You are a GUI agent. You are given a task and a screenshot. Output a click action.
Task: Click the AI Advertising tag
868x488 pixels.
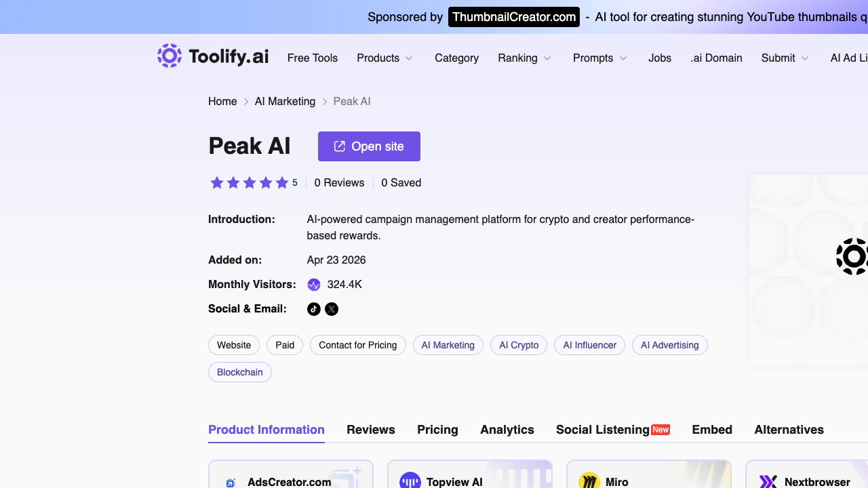(670, 345)
